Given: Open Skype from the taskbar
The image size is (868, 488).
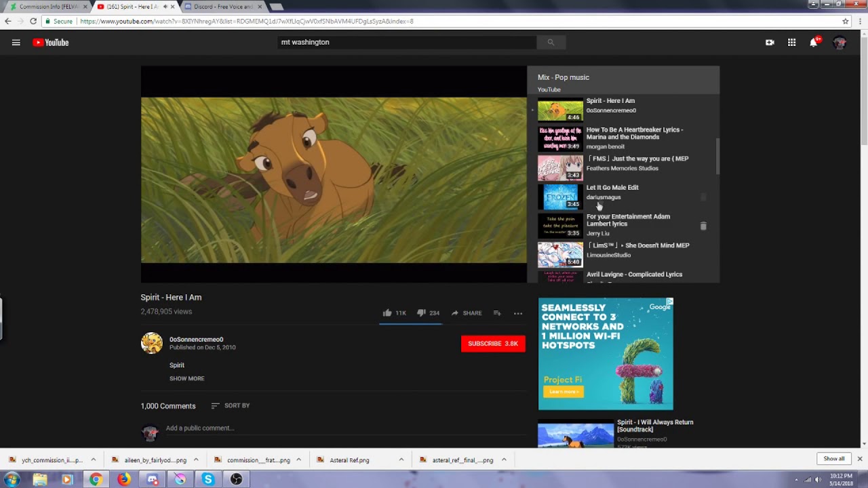Looking at the screenshot, I should tap(208, 479).
